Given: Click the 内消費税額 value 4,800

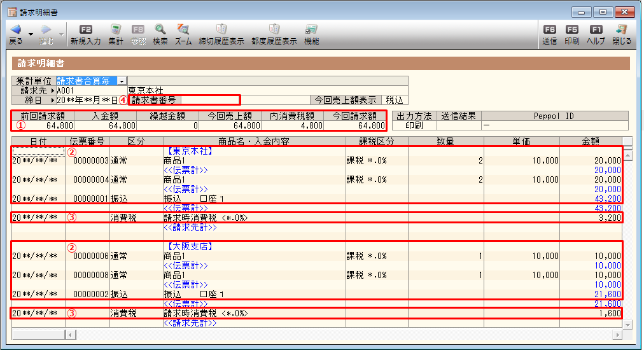Looking at the screenshot, I should coord(311,126).
